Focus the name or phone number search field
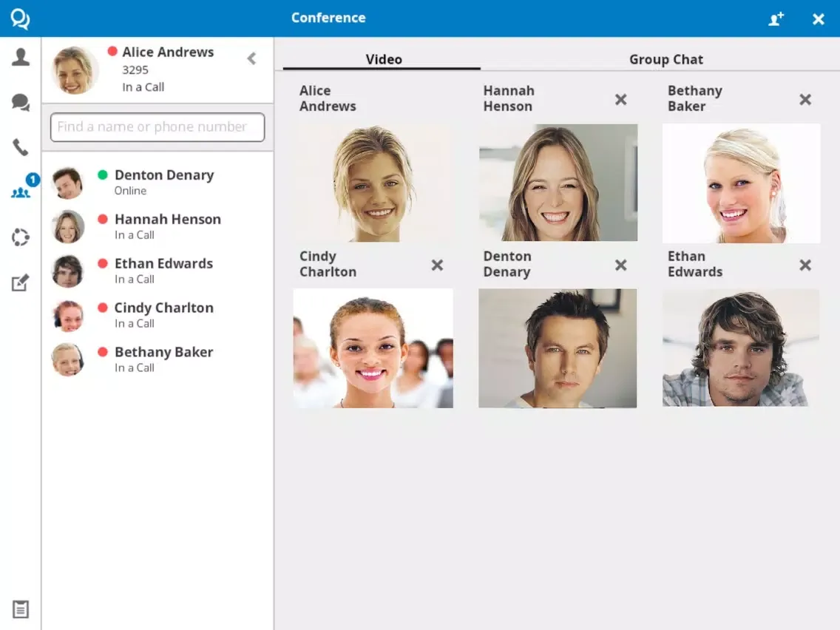The image size is (840, 630). coord(157,127)
